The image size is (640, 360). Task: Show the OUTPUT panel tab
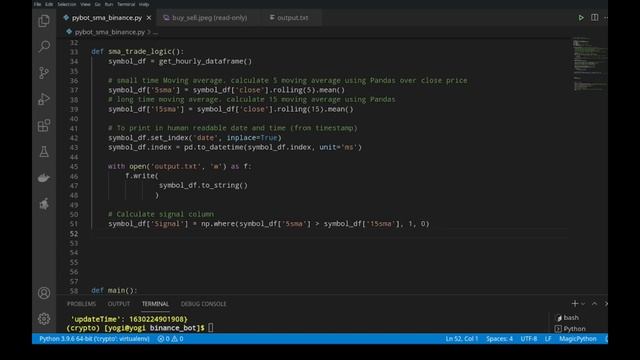click(x=119, y=304)
